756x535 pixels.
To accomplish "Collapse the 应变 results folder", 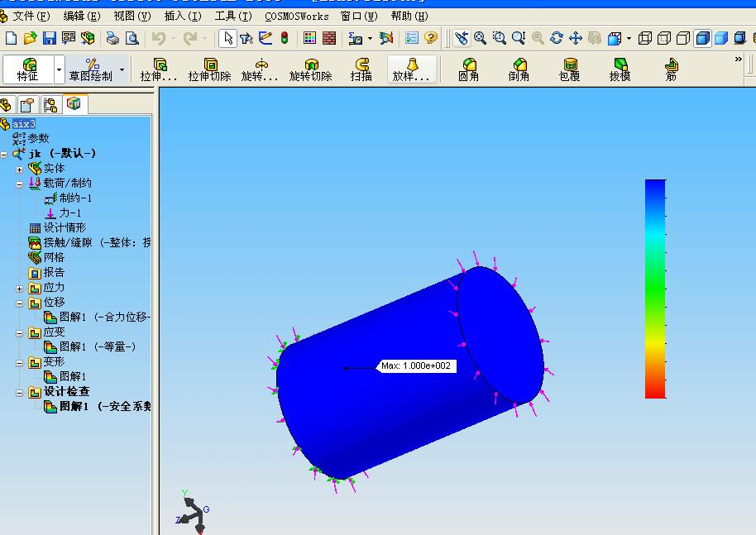I will coord(19,333).
